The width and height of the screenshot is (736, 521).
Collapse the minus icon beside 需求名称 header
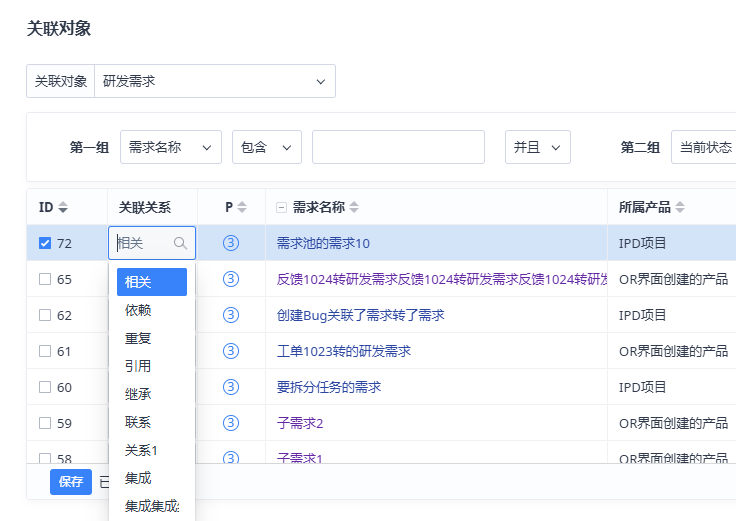[281, 208]
